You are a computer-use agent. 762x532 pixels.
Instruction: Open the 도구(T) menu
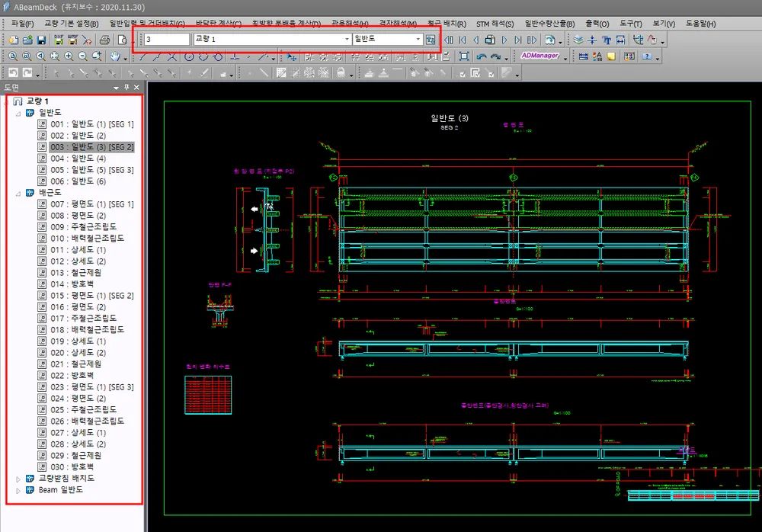[631, 24]
